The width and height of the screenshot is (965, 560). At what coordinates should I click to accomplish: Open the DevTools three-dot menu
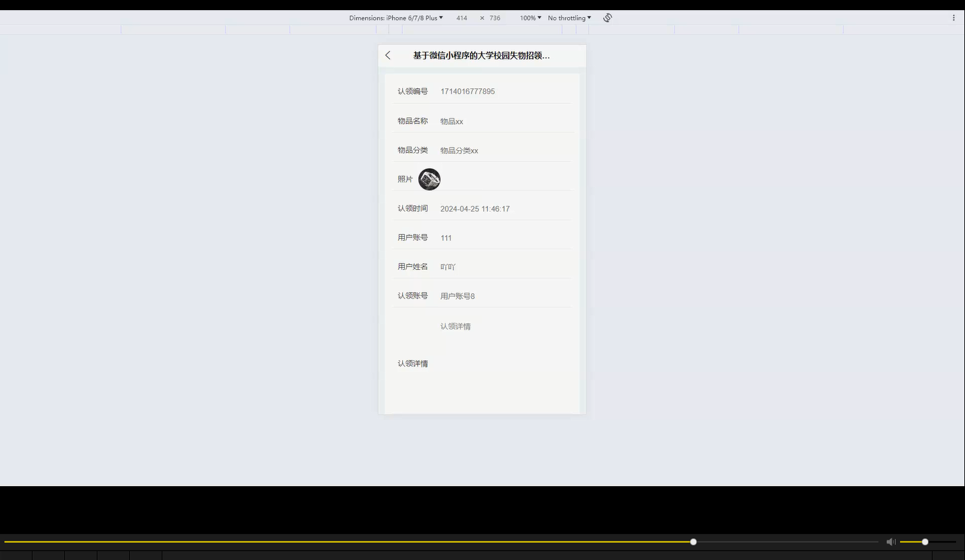[x=954, y=18]
